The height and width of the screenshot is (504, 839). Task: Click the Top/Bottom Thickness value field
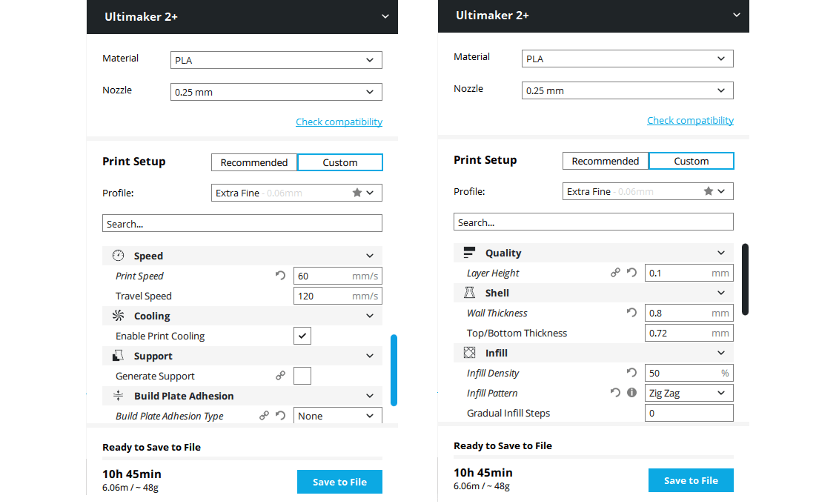click(689, 333)
